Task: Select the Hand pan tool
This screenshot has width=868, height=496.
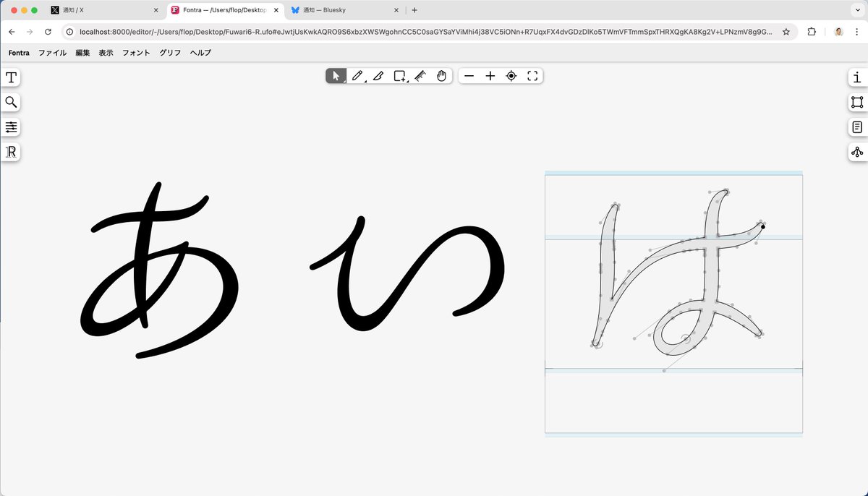Action: tap(441, 76)
